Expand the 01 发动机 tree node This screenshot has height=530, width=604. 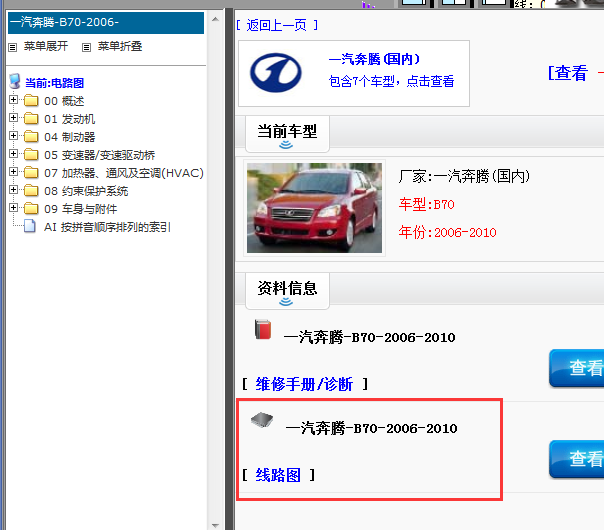pos(13,118)
